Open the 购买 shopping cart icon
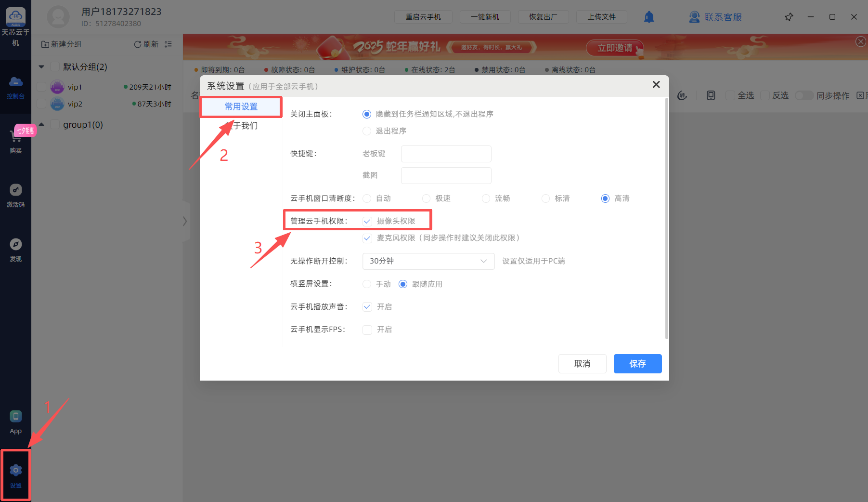 click(x=15, y=137)
